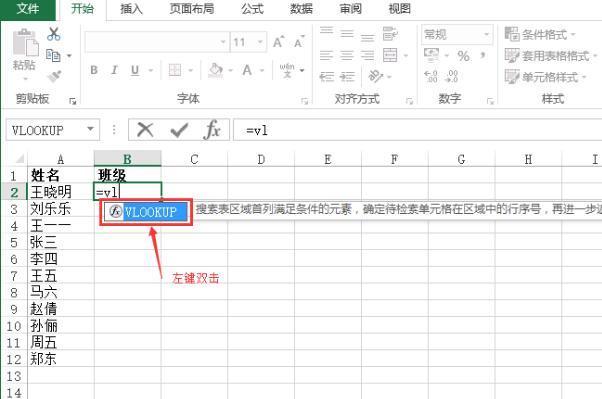This screenshot has width=602, height=399.
Task: Open 条件格式 conditional formatting
Action: (540, 35)
